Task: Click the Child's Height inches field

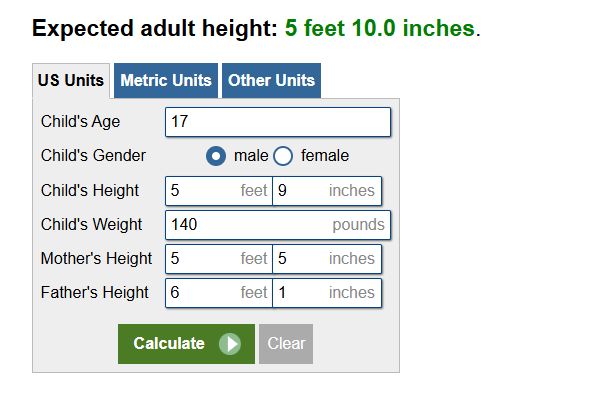Action: pos(327,191)
